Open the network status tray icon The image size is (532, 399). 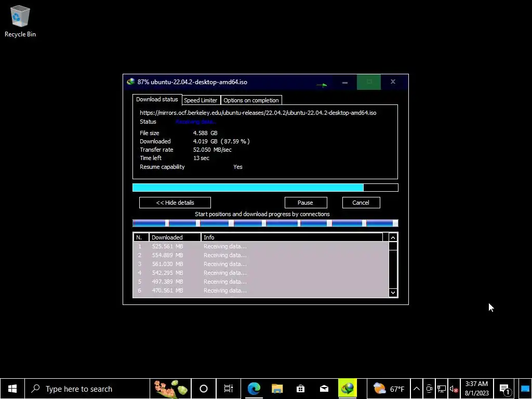click(442, 389)
